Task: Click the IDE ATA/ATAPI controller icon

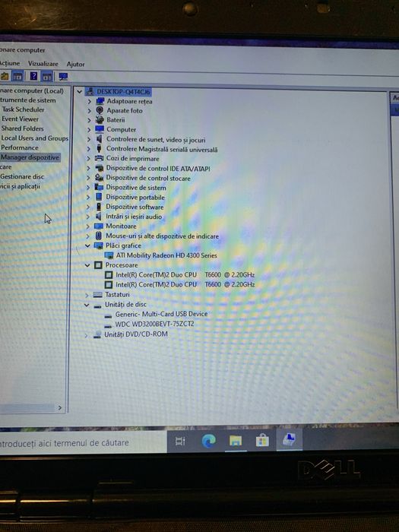Action: (x=99, y=168)
